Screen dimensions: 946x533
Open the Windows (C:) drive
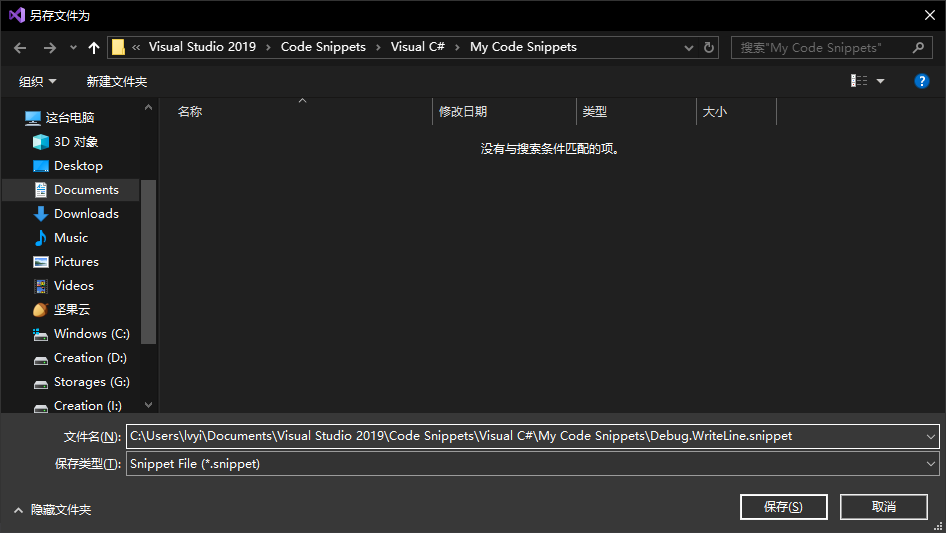[x=91, y=334]
